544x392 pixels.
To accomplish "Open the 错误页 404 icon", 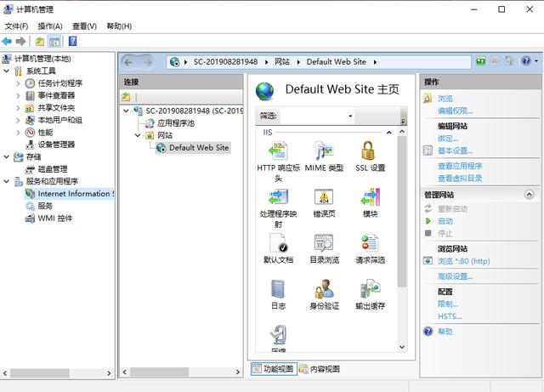I will coord(324,196).
